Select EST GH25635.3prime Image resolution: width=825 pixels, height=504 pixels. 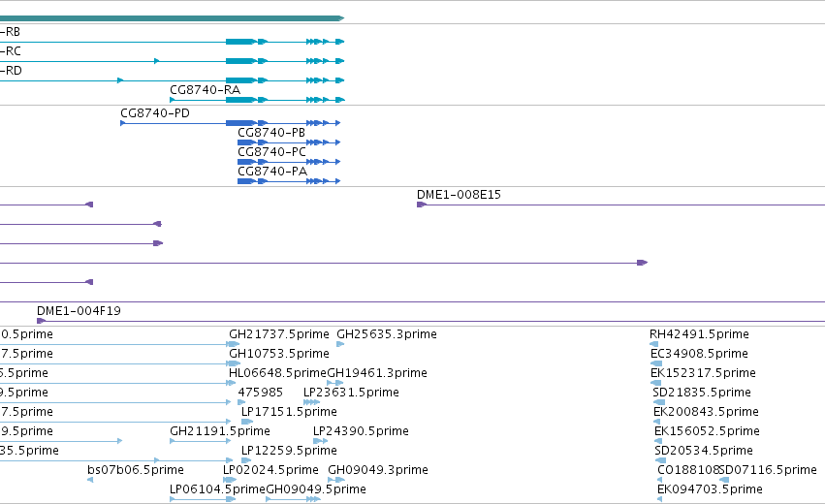pyautogui.click(x=387, y=334)
